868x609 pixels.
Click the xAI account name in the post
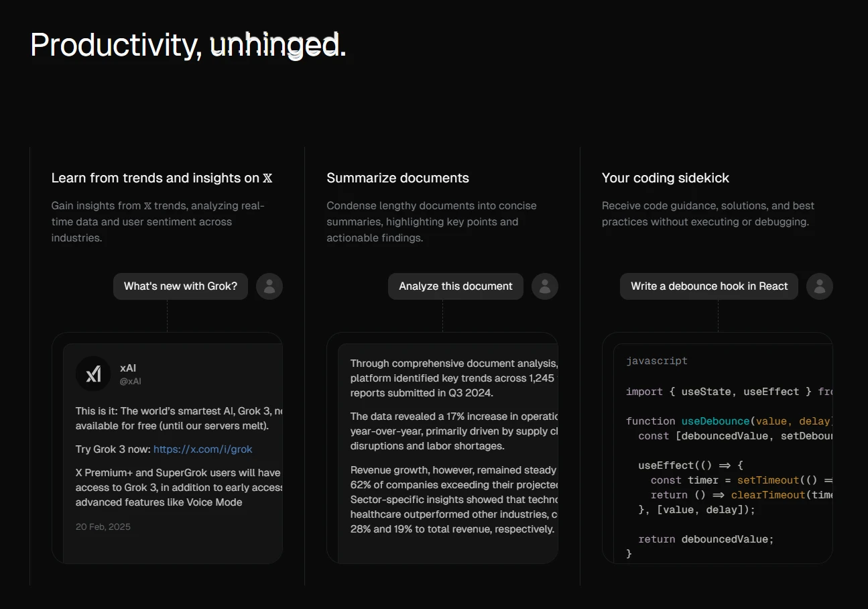pyautogui.click(x=128, y=368)
